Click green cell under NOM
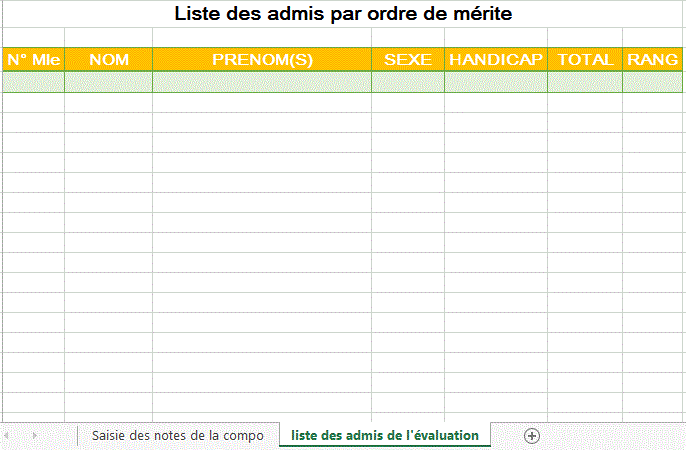The width and height of the screenshot is (686, 450). point(108,82)
